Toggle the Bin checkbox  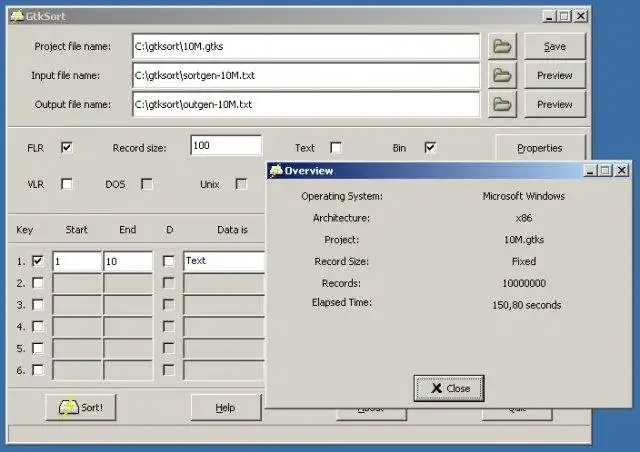[430, 147]
